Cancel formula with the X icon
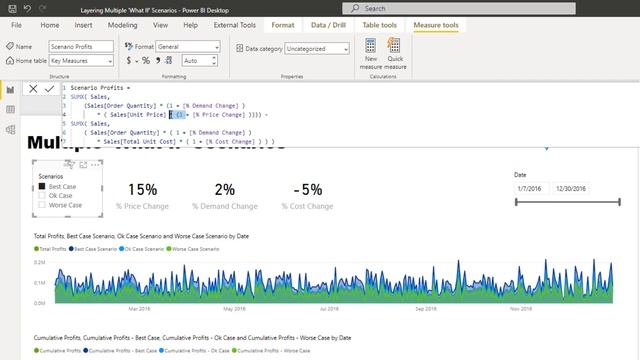Viewport: 640px width, 360px height. (x=33, y=89)
